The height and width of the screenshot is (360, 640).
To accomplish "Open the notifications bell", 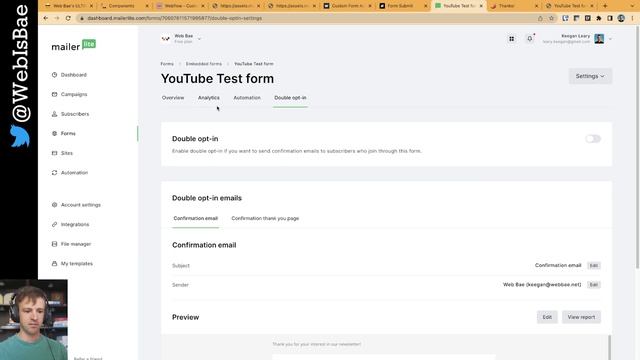I will (529, 39).
